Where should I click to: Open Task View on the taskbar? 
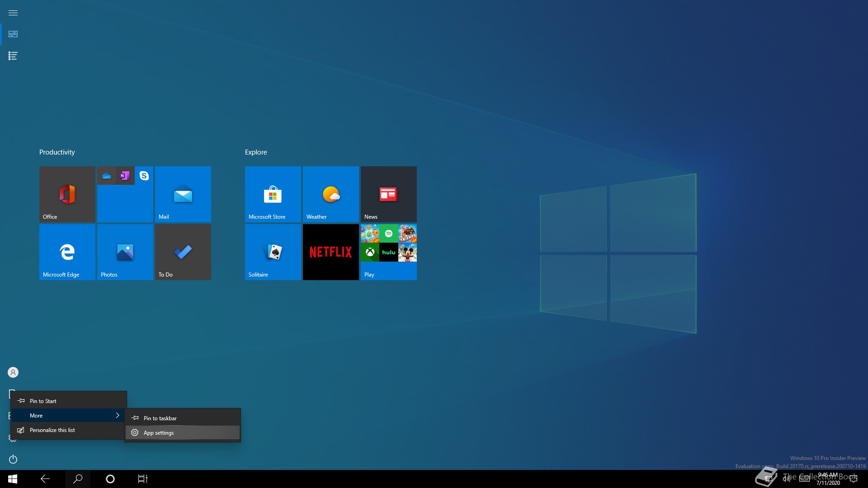click(143, 479)
